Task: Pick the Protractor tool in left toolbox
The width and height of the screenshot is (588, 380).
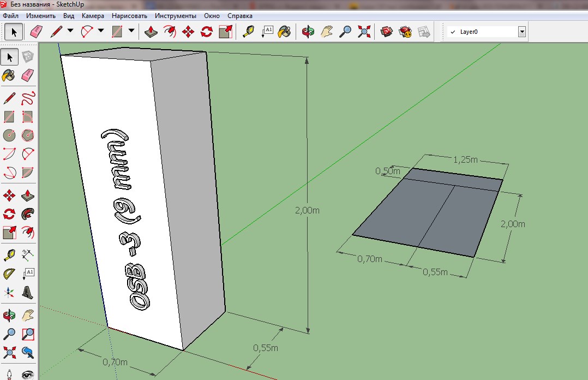Action: coord(9,274)
